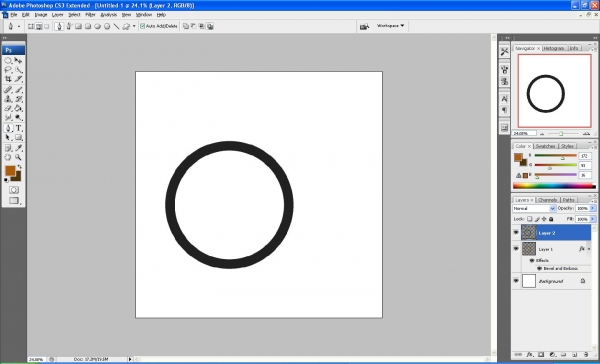Select the Pen tool in toolbox
Viewport: 600px width, 364px height.
8,128
